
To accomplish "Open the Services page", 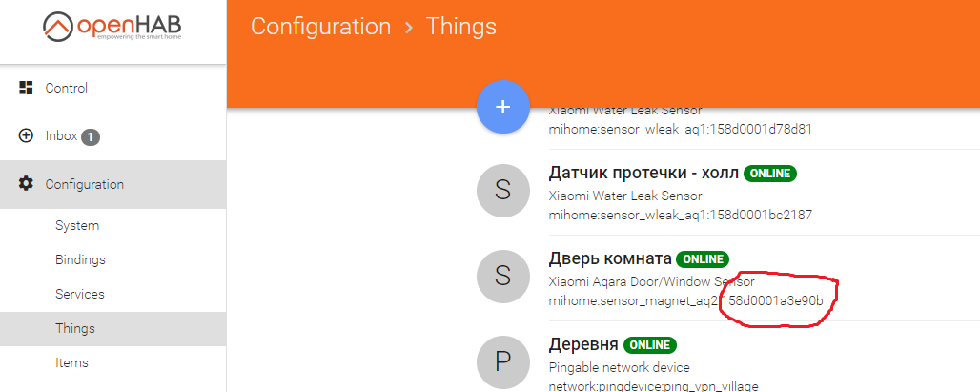I will (x=80, y=294).
